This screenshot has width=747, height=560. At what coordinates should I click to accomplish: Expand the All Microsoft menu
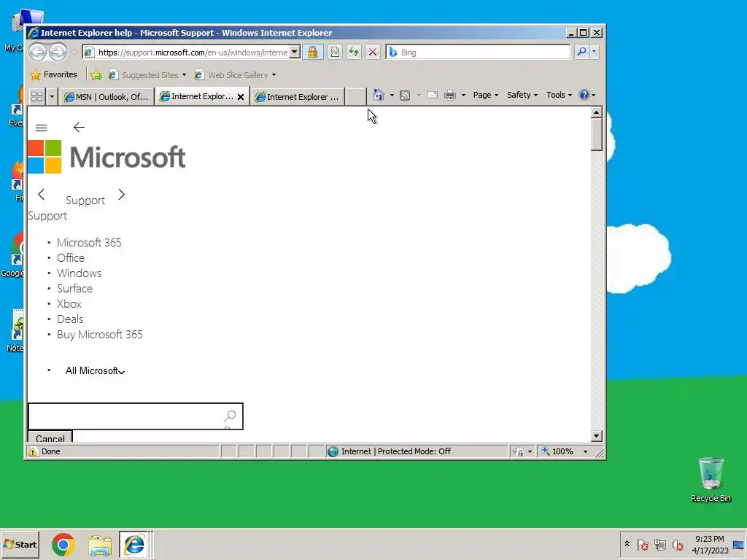[x=95, y=370]
